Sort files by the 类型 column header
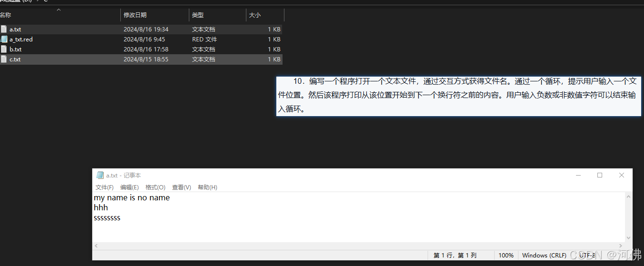644x266 pixels. (217, 15)
